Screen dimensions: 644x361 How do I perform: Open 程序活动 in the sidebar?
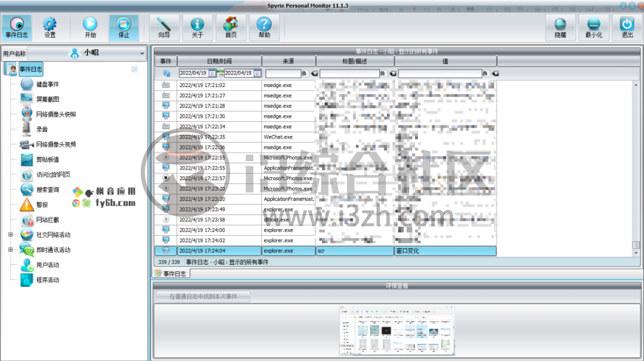click(x=47, y=280)
